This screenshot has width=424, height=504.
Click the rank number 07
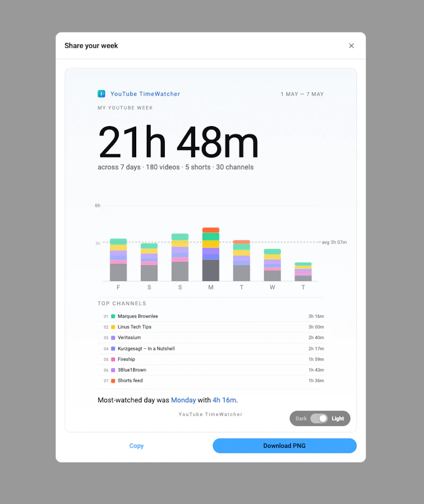pos(106,381)
